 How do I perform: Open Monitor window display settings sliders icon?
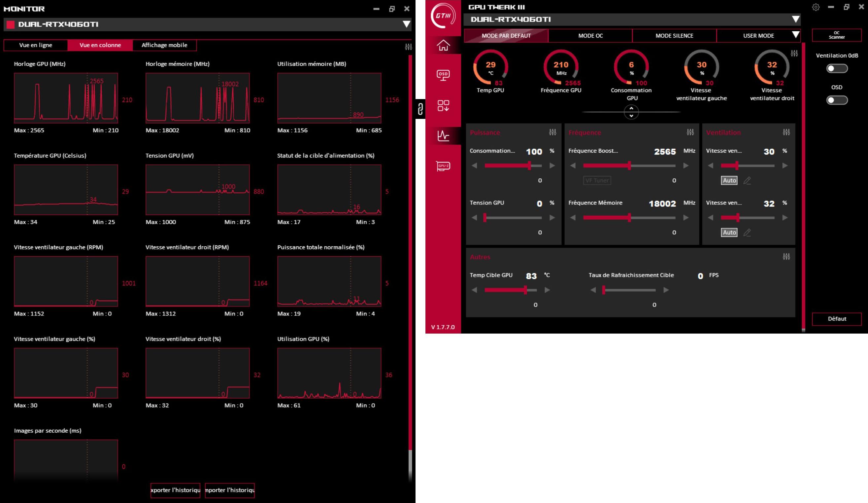coord(408,47)
